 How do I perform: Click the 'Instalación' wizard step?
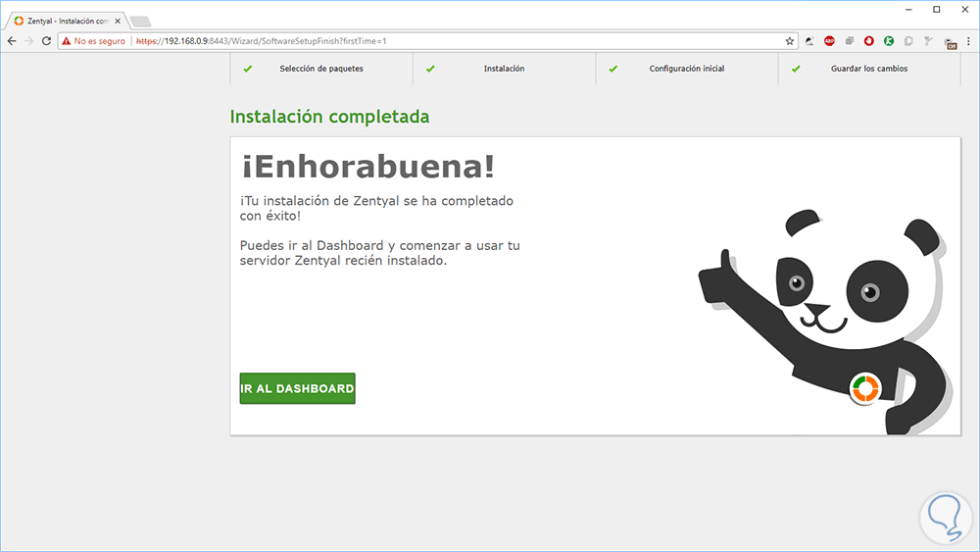504,68
